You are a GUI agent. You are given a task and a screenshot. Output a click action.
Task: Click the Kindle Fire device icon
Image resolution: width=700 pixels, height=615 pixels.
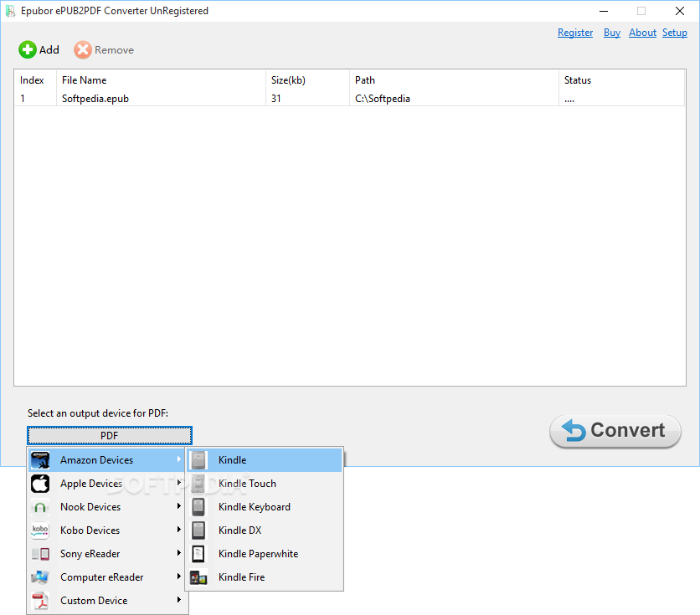click(x=198, y=577)
